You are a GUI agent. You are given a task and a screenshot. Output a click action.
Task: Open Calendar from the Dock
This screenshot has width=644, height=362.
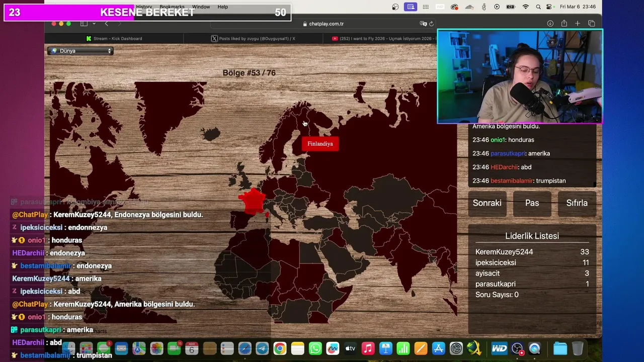(x=192, y=348)
